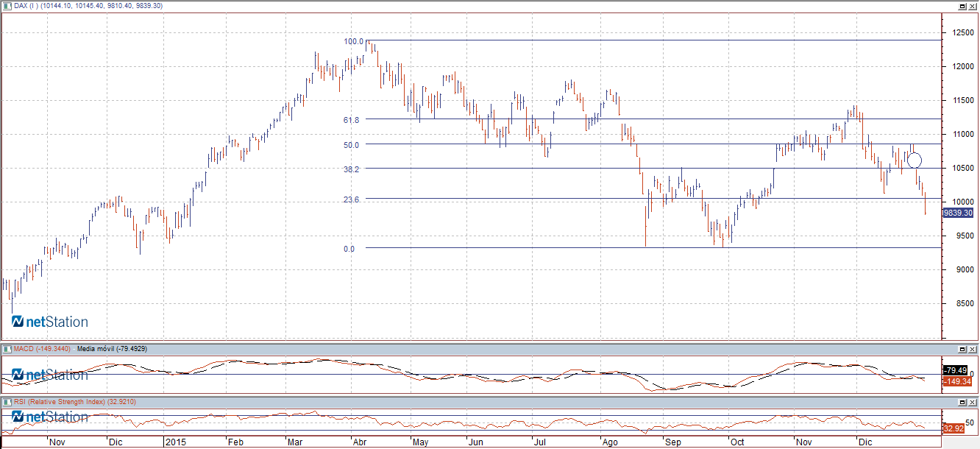Image resolution: width=980 pixels, height=449 pixels.
Task: Click the 23.6 Fibonacci level label
Action: pos(351,199)
